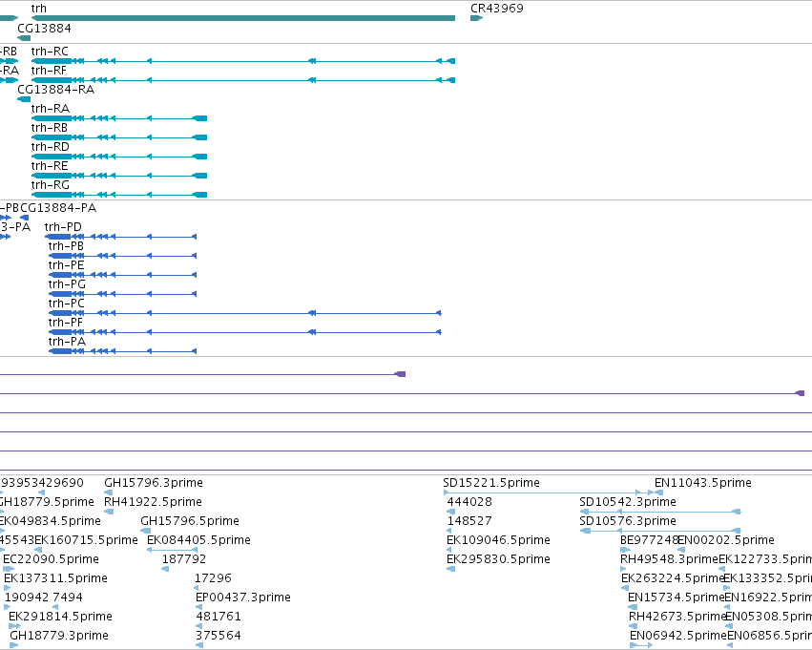812x650 pixels.
Task: Open the EK109046.5prime EST label
Action: (498, 540)
